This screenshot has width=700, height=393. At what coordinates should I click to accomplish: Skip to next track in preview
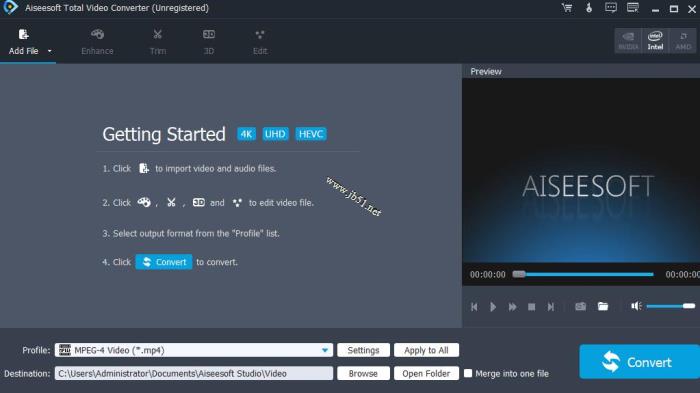tap(550, 307)
